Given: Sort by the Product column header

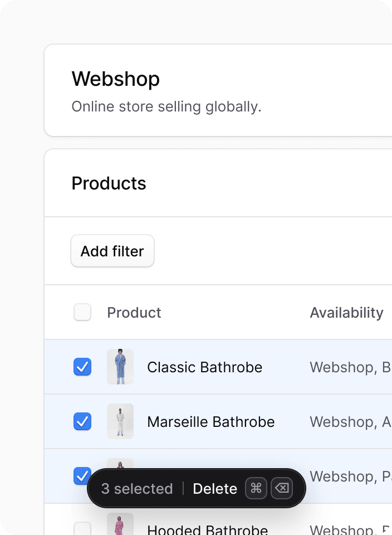Looking at the screenshot, I should (x=134, y=312).
